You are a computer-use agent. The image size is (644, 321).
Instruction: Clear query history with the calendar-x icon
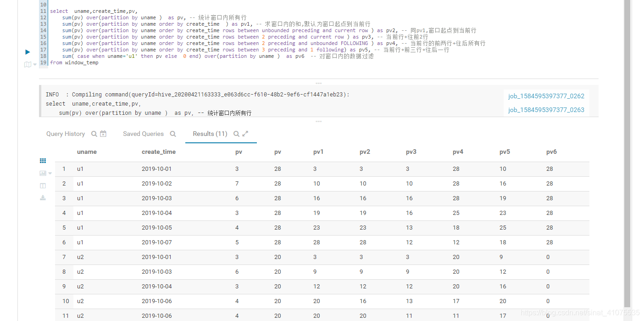coord(103,134)
